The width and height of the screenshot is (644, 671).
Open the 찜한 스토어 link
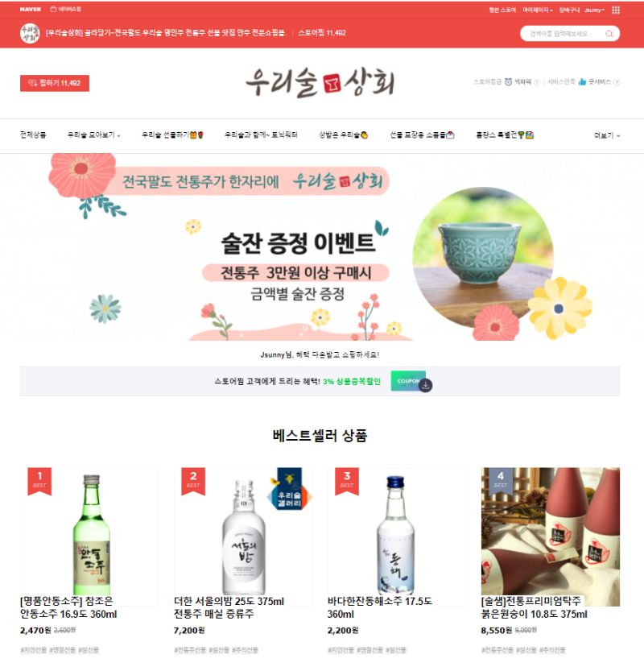pos(502,10)
